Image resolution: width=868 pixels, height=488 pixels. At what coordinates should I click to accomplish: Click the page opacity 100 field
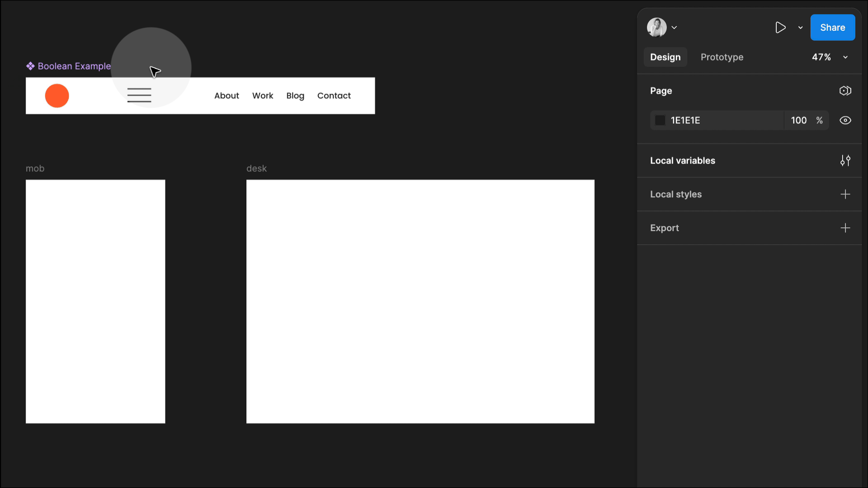pos(798,120)
